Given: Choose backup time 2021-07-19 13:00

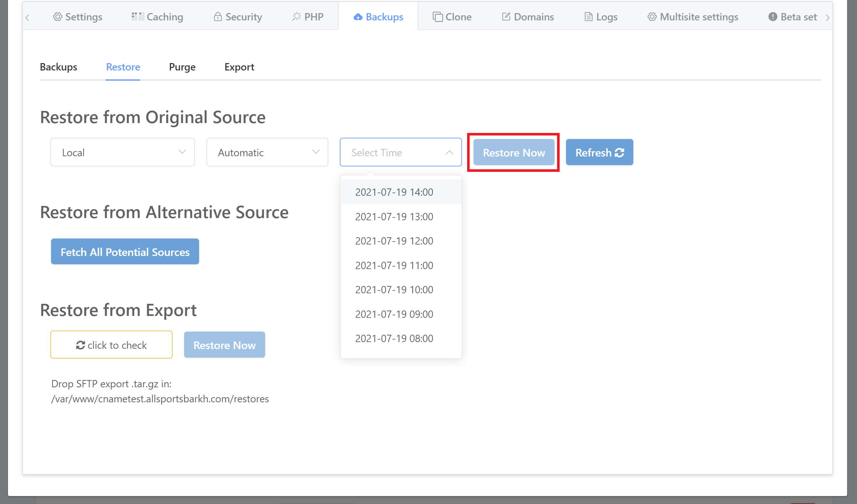Looking at the screenshot, I should pos(401,216).
